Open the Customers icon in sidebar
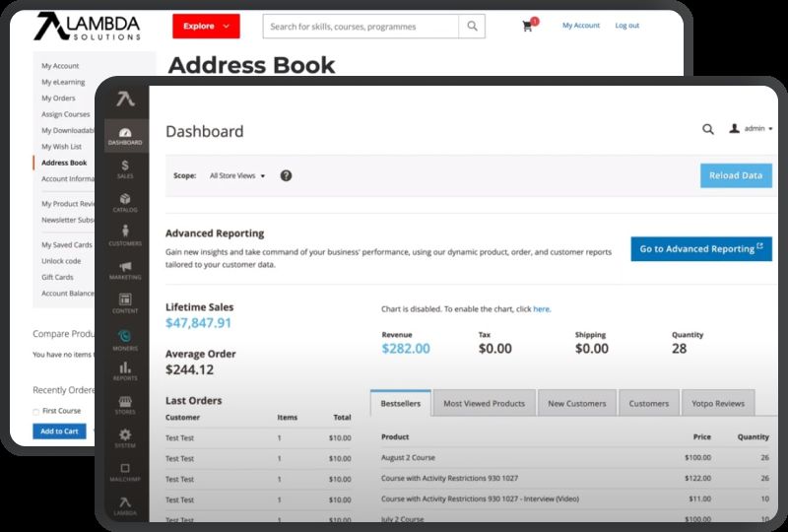Viewport: 788px width, 532px height. (125, 235)
